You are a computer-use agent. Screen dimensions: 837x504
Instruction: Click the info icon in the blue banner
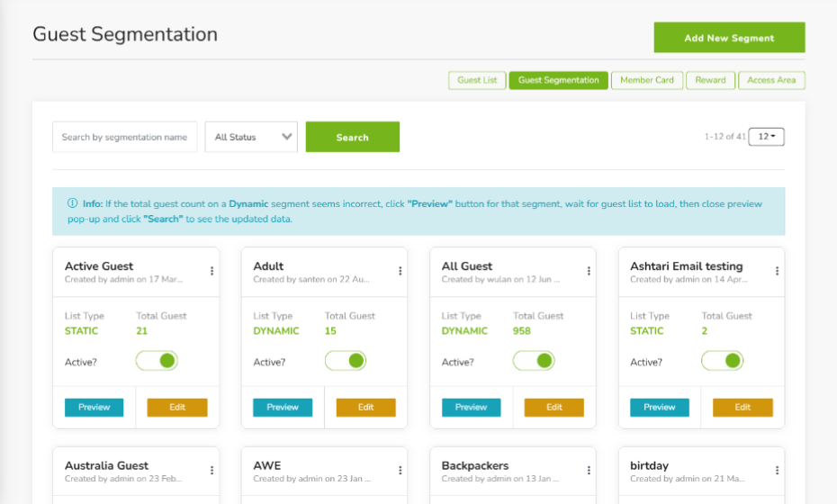[72, 203]
